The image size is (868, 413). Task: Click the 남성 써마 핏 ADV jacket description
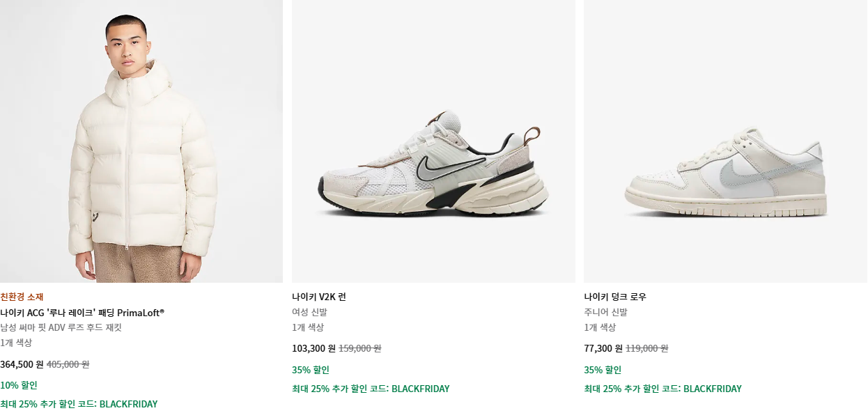click(x=61, y=328)
